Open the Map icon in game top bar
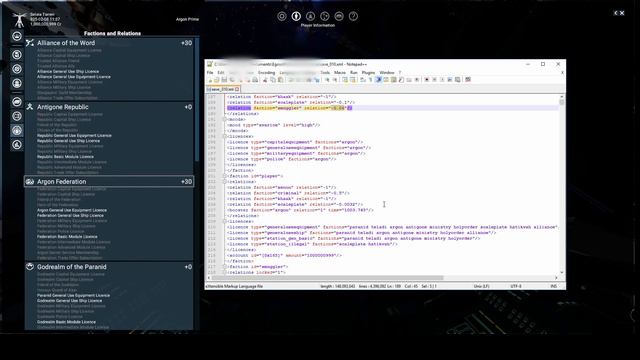The height and width of the screenshot is (360, 640). [x=282, y=16]
